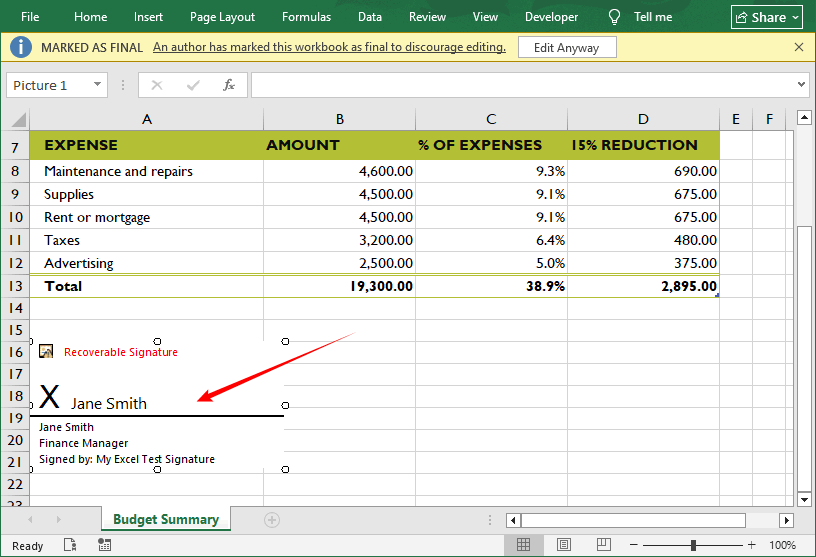Open the Developer ribbon tab
This screenshot has width=816, height=557.
click(551, 17)
